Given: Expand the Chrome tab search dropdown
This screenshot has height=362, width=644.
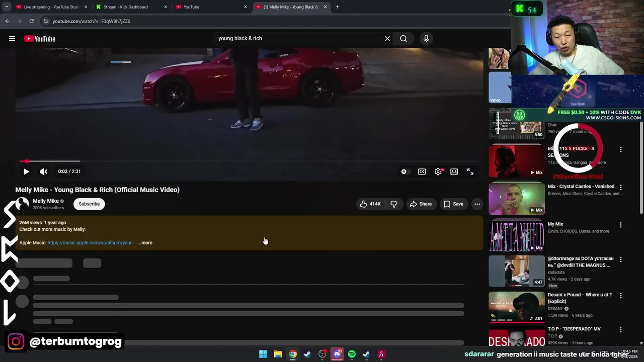Looking at the screenshot, I should coord(7,7).
